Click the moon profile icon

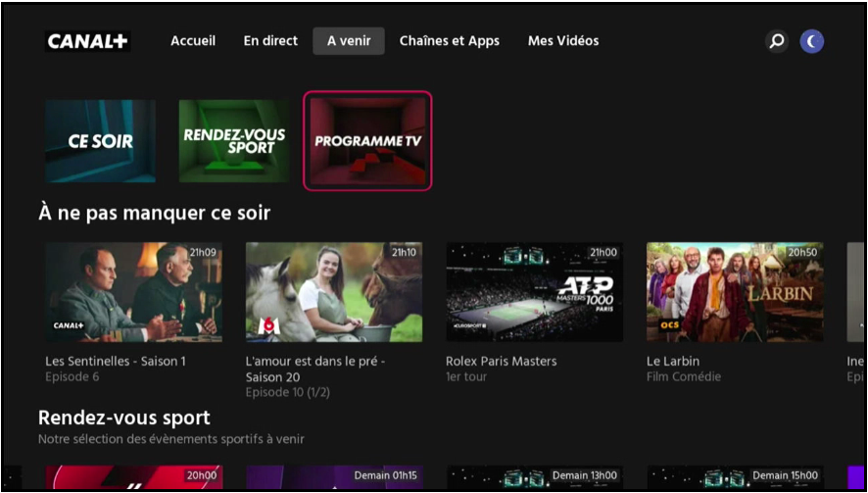pos(812,41)
